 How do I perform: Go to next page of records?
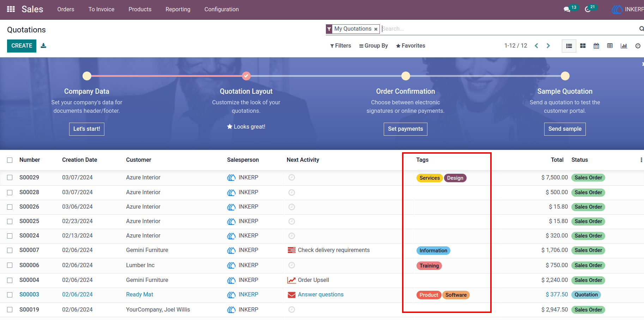(x=548, y=46)
